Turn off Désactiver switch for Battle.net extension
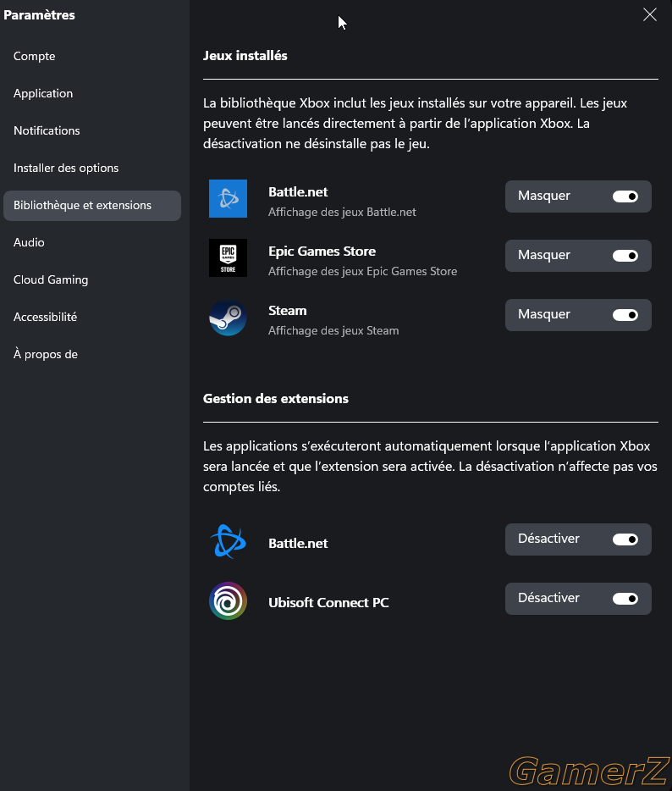672x791 pixels. click(625, 539)
